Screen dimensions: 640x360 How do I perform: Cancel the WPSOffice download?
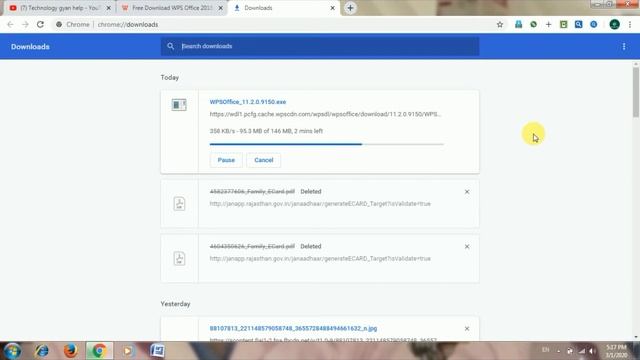[x=264, y=160]
